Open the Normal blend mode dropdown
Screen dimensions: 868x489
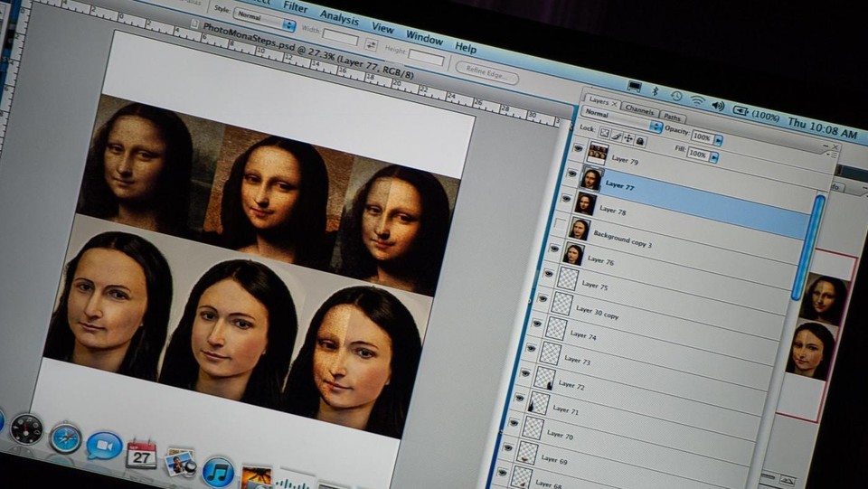tap(621, 119)
